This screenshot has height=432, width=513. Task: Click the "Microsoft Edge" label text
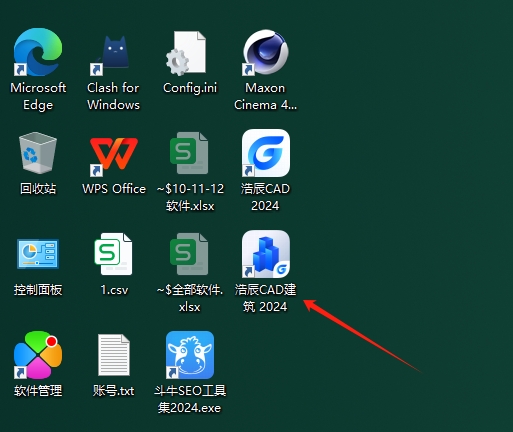(38, 96)
